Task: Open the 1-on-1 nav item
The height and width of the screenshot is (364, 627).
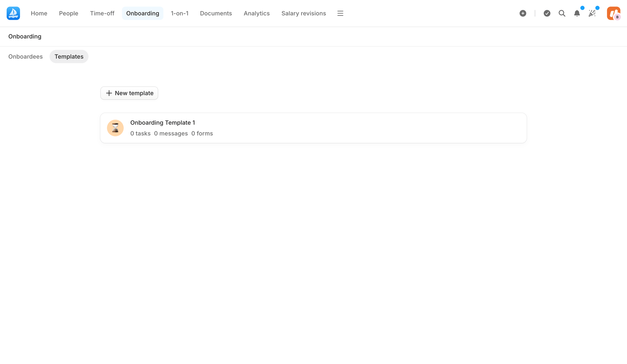Action: coord(180,13)
